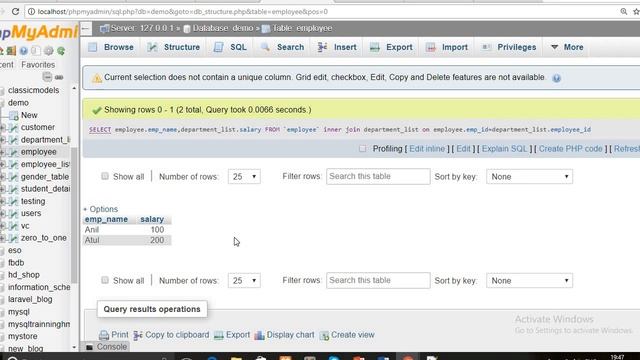Click the vc table icon
This screenshot has width=640, height=360.
[x=13, y=226]
